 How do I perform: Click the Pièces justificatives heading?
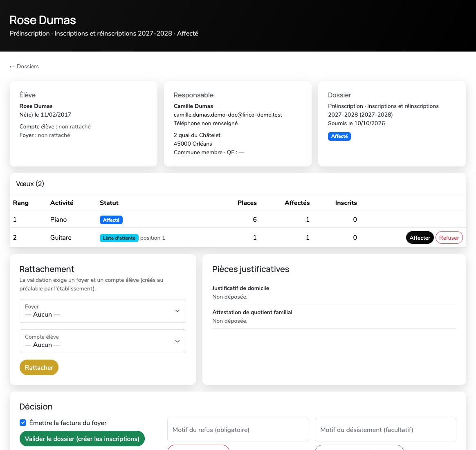pos(250,269)
